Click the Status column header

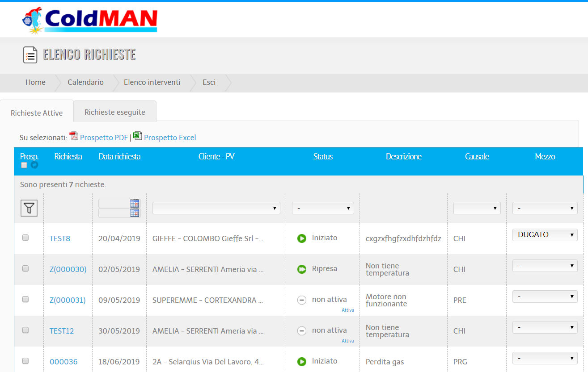coord(323,157)
